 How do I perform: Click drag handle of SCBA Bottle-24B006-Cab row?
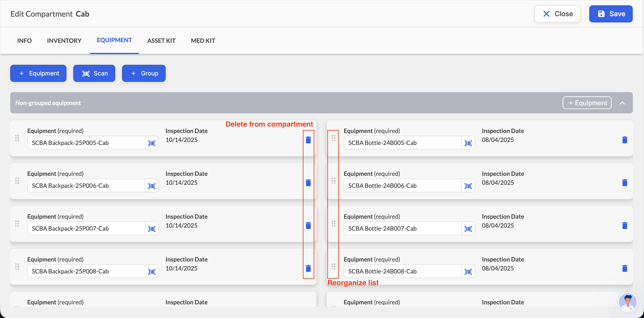point(333,181)
